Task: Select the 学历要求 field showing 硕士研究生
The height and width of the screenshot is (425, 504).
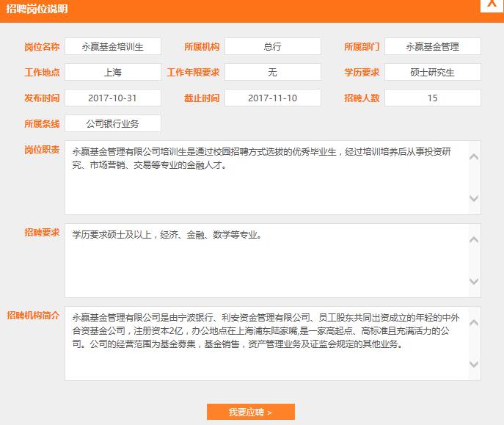Action: [432, 72]
